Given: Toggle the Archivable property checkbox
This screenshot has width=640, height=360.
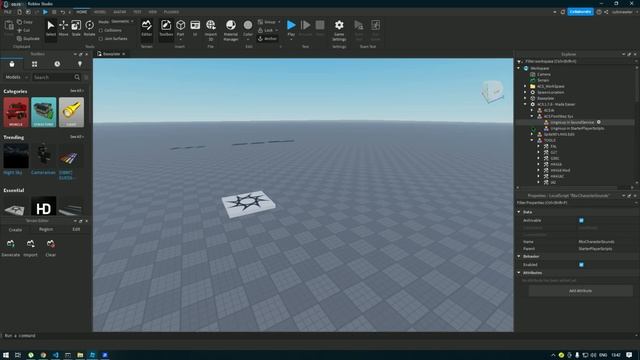Looking at the screenshot, I should 581,220.
